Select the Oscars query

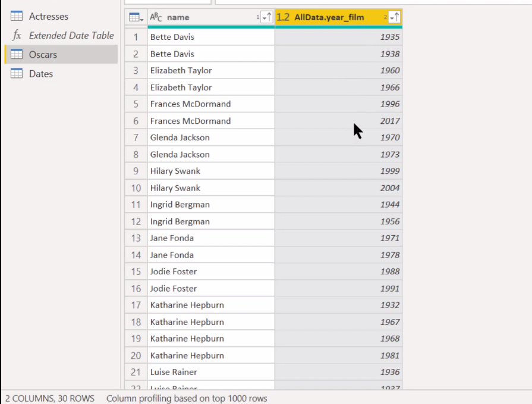point(61,54)
